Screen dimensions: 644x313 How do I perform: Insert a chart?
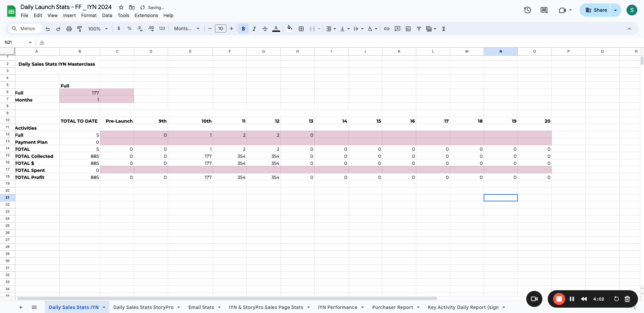(408, 29)
